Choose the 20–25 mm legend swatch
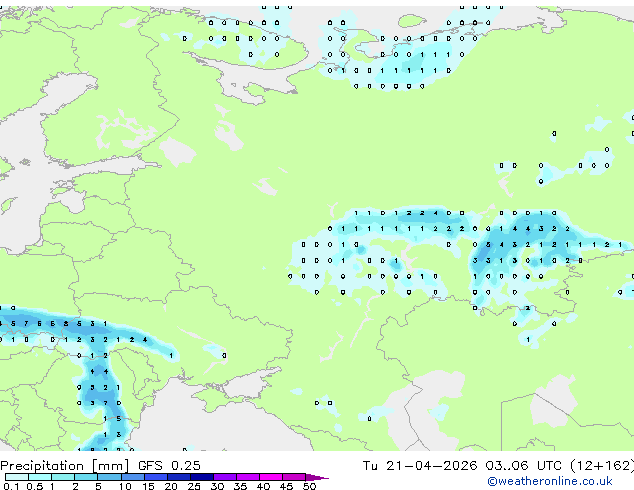 point(178,477)
